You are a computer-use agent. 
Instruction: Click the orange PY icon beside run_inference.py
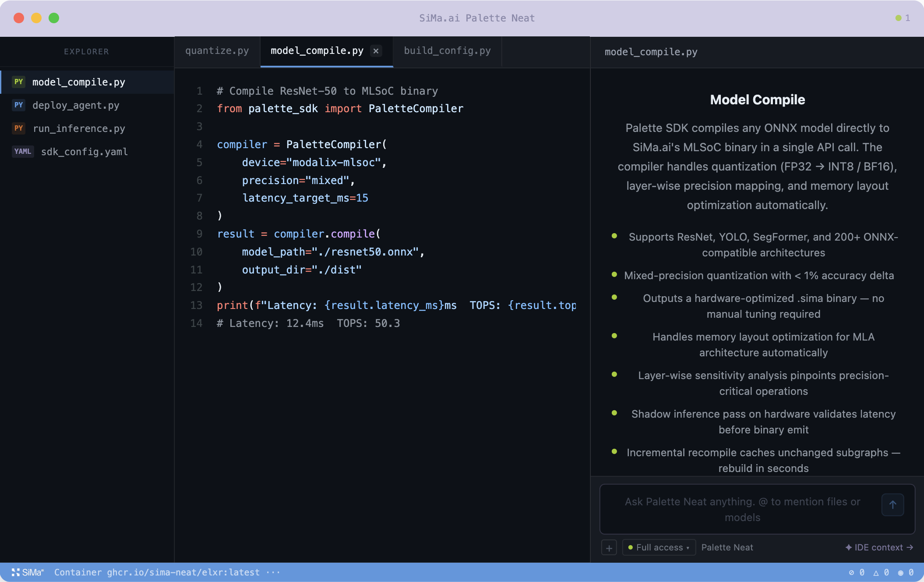coord(18,128)
